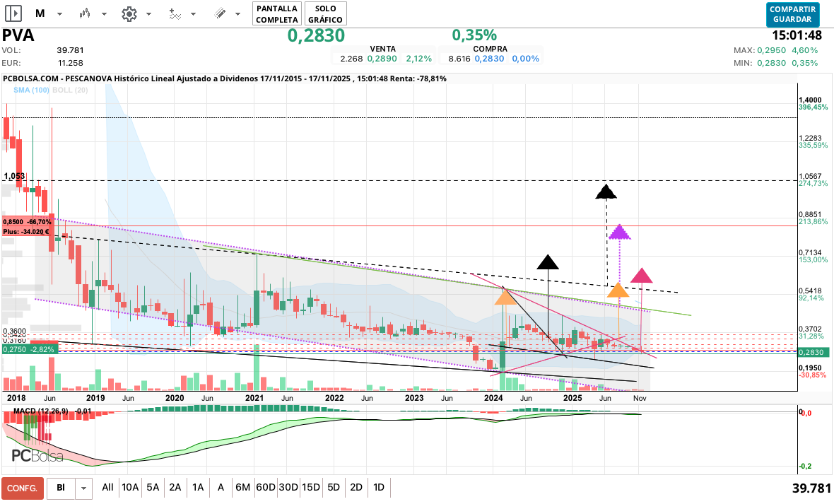Viewport: 834px width, 504px height.
Task: Select the All time range
Action: point(107,488)
